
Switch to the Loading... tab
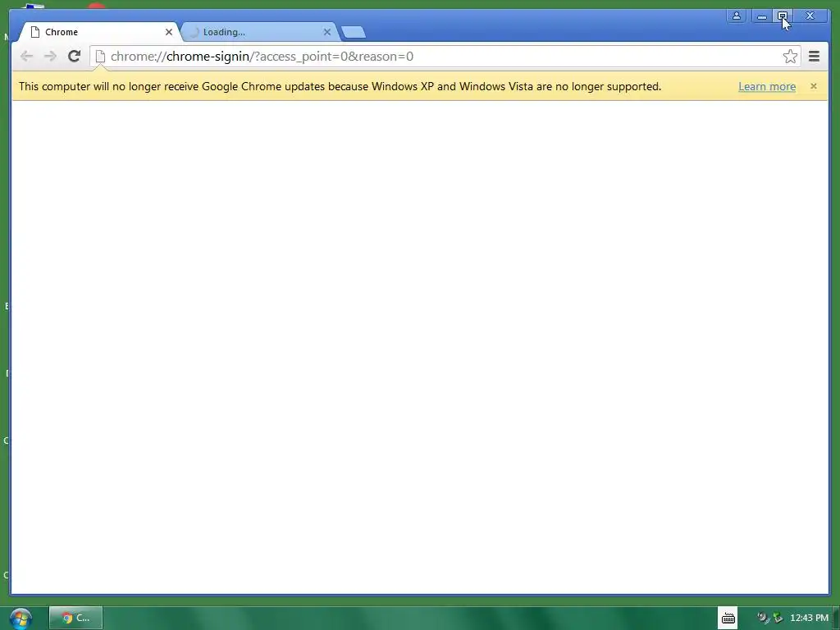tap(260, 32)
